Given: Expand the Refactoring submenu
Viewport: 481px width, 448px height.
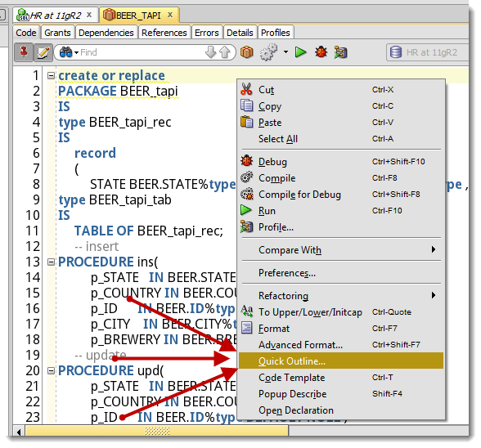Looking at the screenshot, I should (x=341, y=296).
